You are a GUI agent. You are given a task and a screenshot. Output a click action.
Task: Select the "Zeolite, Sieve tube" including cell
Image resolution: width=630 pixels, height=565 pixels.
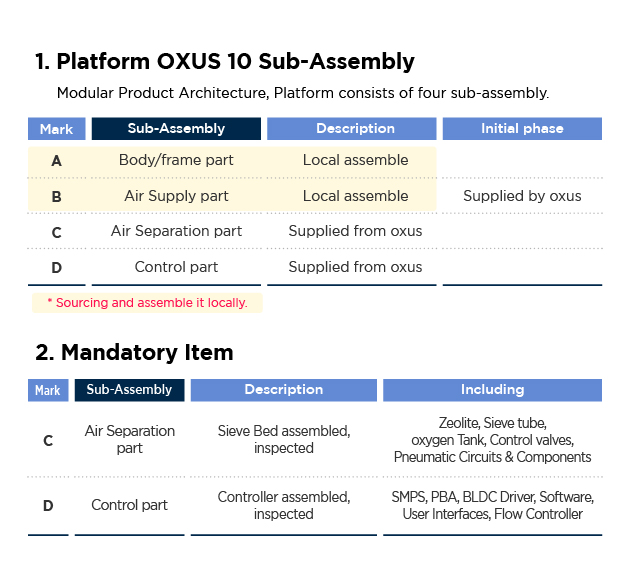click(x=492, y=440)
